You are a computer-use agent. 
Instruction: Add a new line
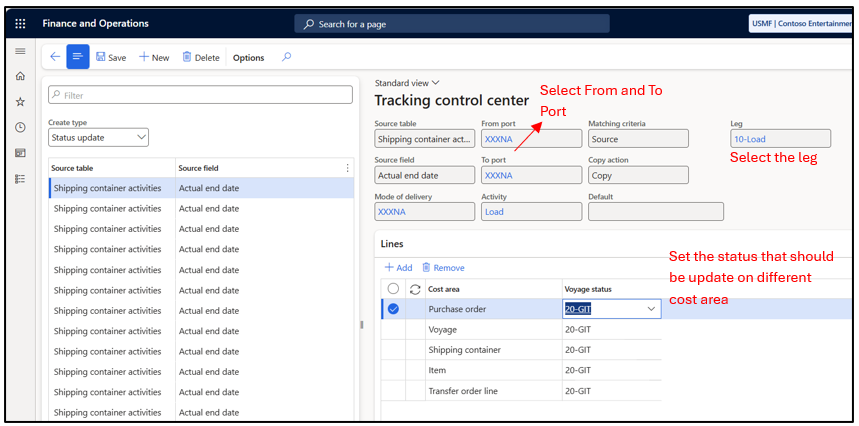(x=398, y=268)
